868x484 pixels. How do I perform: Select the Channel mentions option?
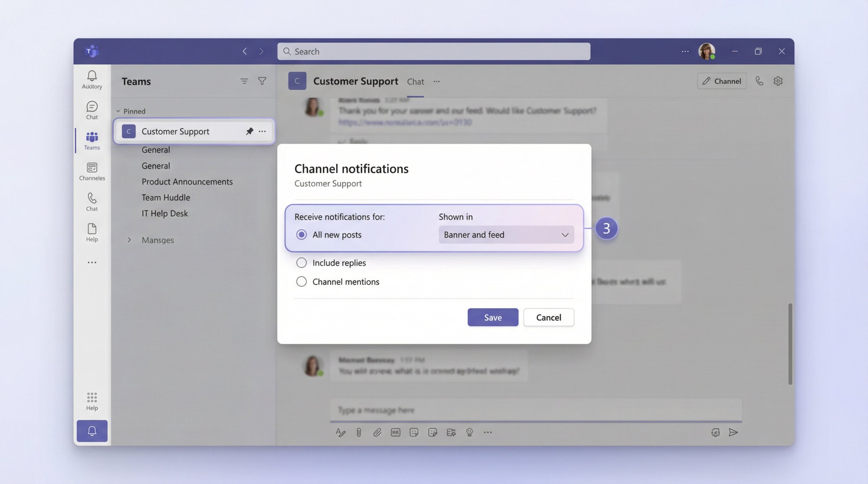point(301,281)
